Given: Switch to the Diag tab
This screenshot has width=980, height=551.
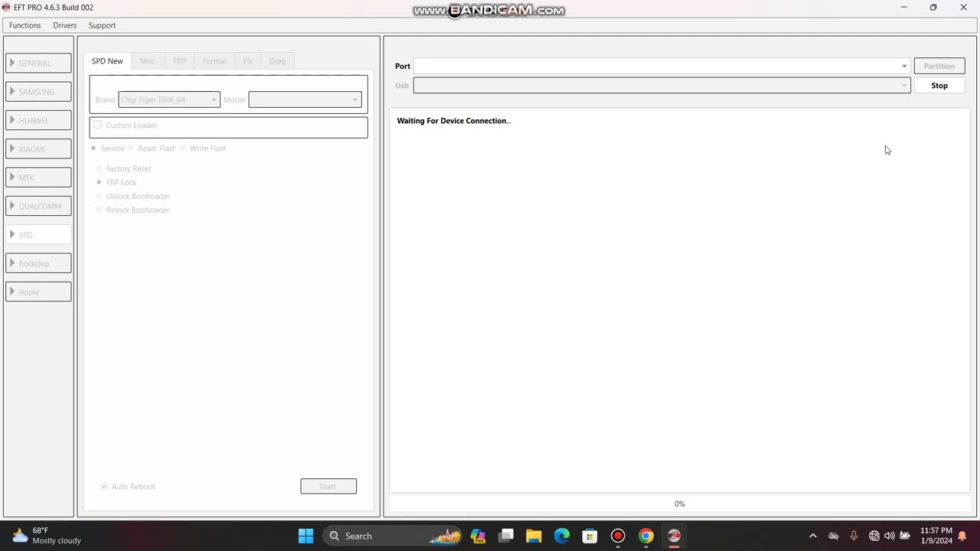Looking at the screenshot, I should [x=277, y=61].
